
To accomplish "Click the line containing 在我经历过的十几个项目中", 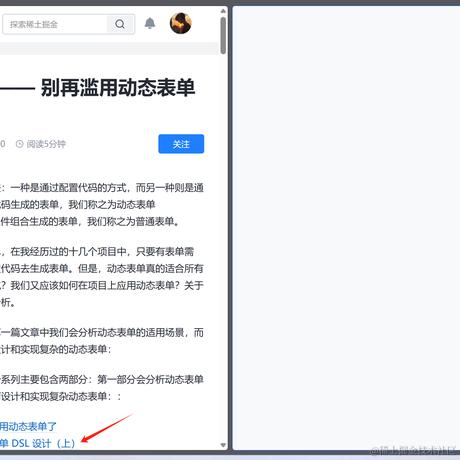I will click(97, 251).
